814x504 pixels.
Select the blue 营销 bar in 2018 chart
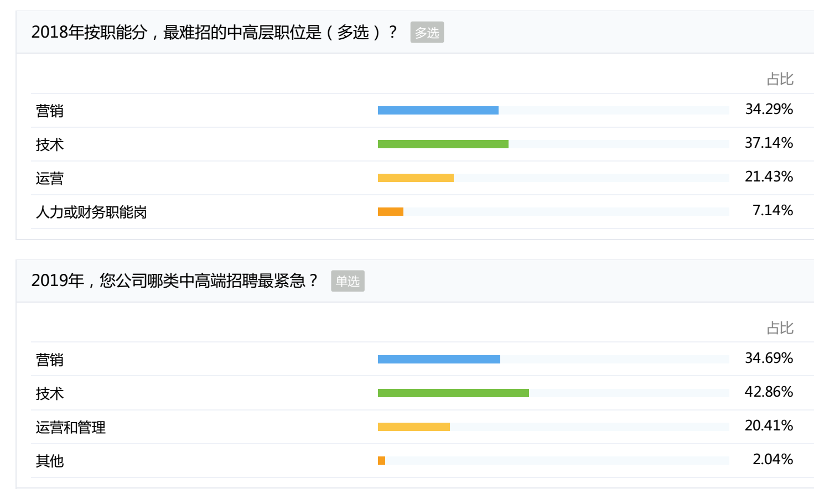(x=438, y=111)
